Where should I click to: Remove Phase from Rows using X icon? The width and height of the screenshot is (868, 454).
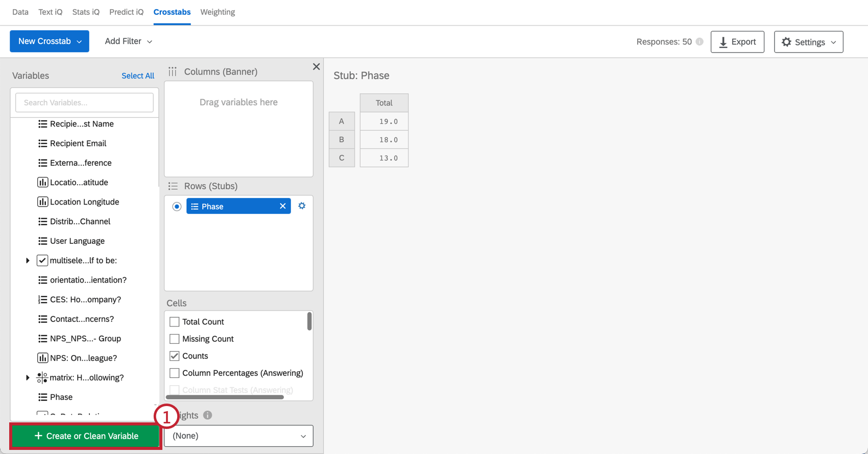coord(282,206)
